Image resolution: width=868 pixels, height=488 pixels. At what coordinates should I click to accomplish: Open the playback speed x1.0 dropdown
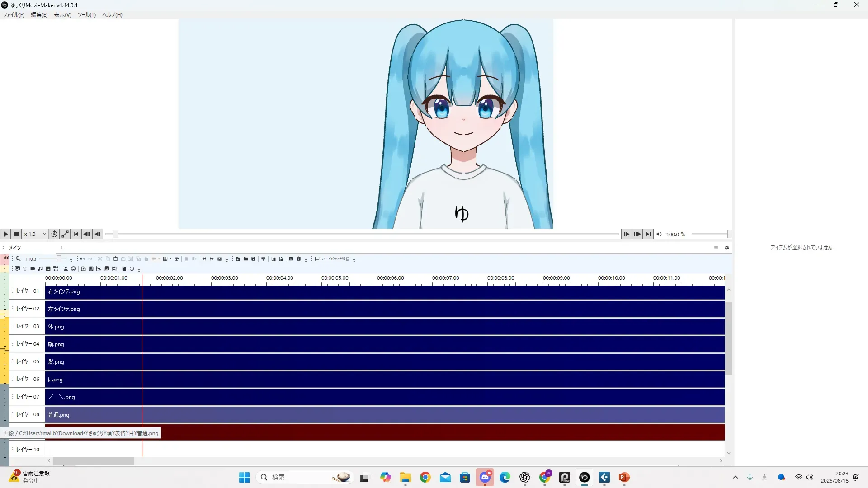pos(35,234)
